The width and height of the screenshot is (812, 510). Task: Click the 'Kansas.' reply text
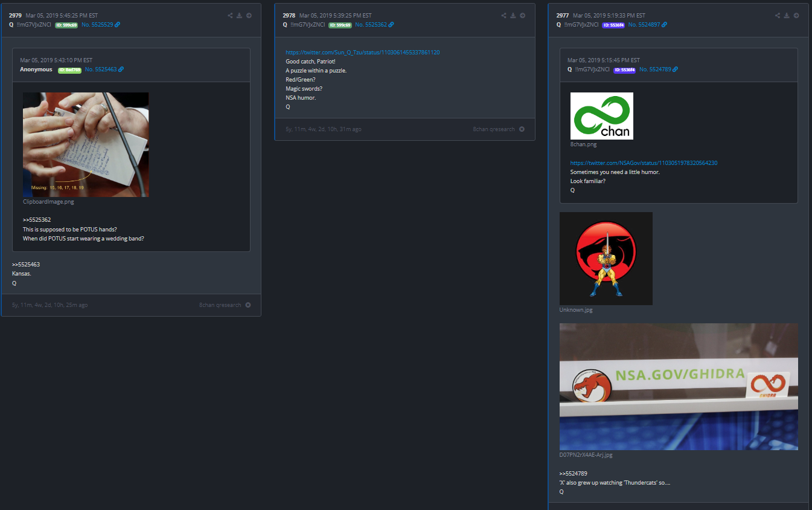pyautogui.click(x=21, y=274)
